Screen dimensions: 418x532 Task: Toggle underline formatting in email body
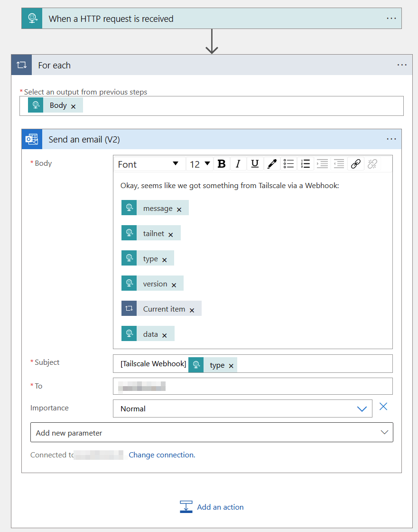click(255, 164)
